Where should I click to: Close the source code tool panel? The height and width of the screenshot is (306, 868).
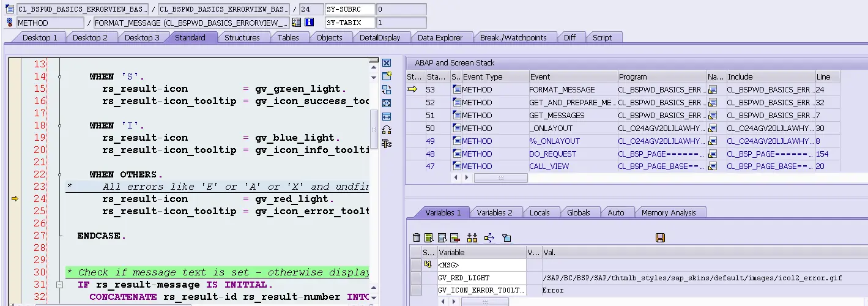pos(387,62)
